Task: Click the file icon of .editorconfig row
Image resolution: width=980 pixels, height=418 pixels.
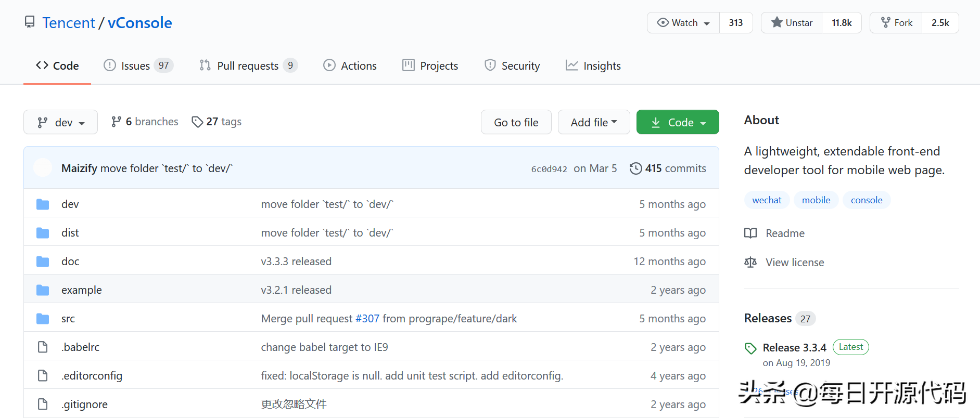Action: coord(43,375)
